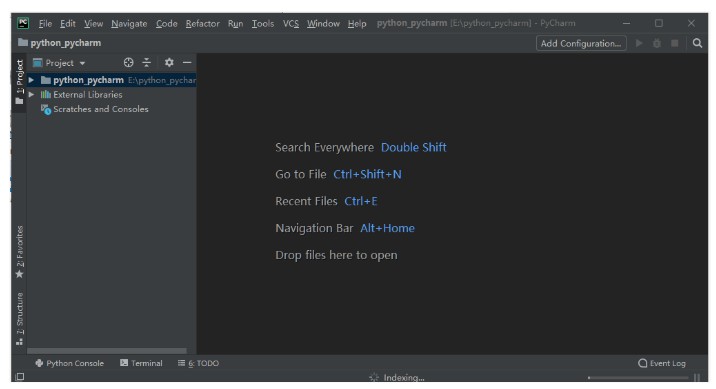Select the External Libraries tree row
Screen dimensions: 716x389
(x=111, y=95)
